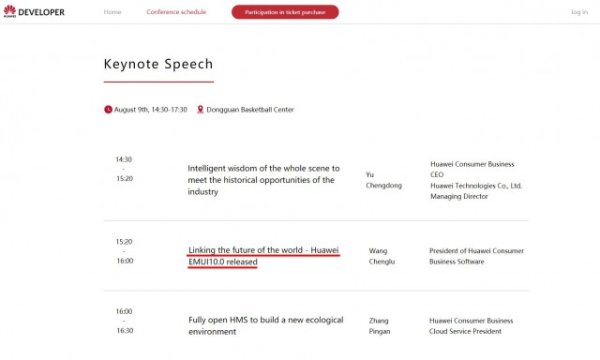The width and height of the screenshot is (600, 360).
Task: Open the Home menu item
Action: (112, 12)
